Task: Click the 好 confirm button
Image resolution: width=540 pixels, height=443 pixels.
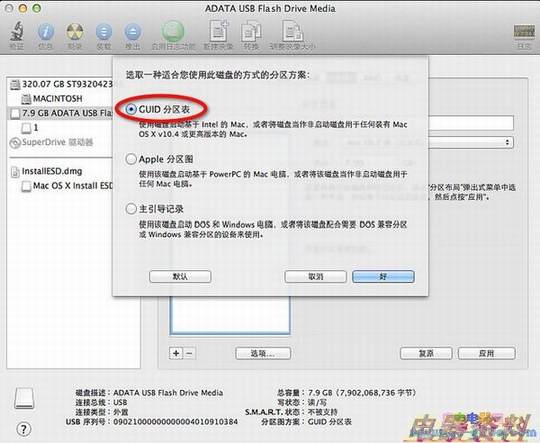Action: click(x=383, y=277)
